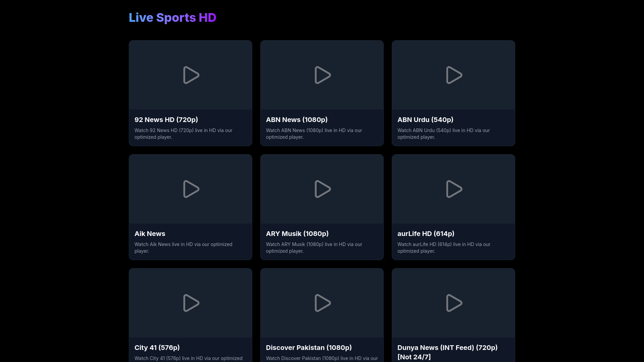Image resolution: width=644 pixels, height=362 pixels.
Task: Click the 'Watch ARY Musik (1080p) live' description
Action: (x=314, y=248)
